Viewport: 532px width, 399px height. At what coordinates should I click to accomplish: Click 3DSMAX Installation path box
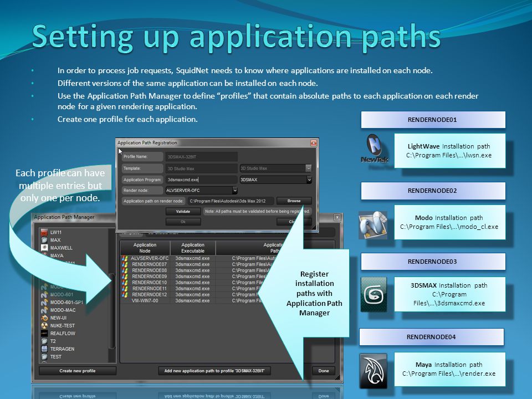point(449,294)
